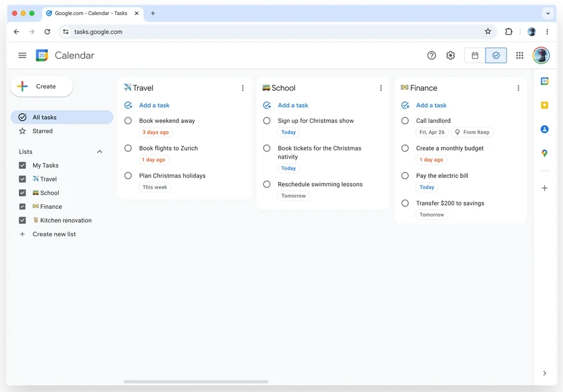Open the Google Maps side panel icon

pos(544,154)
